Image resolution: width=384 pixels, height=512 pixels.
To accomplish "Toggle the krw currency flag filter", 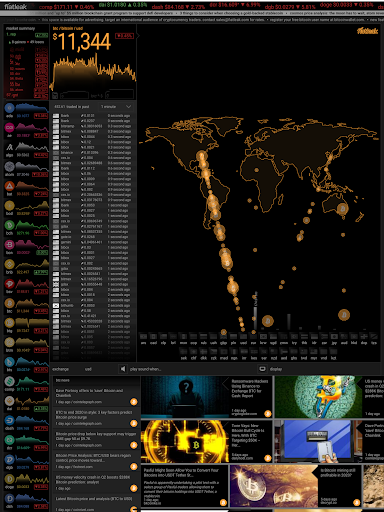I will click(263, 337).
